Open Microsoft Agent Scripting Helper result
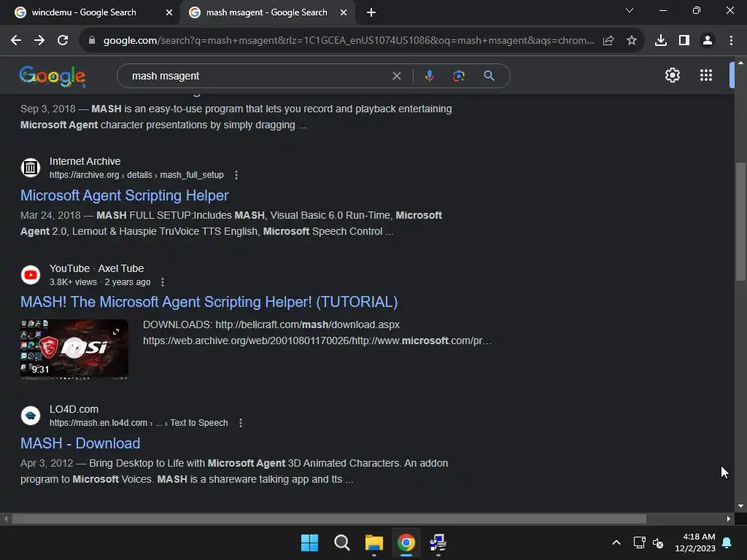This screenshot has height=560, width=747. pos(124,195)
